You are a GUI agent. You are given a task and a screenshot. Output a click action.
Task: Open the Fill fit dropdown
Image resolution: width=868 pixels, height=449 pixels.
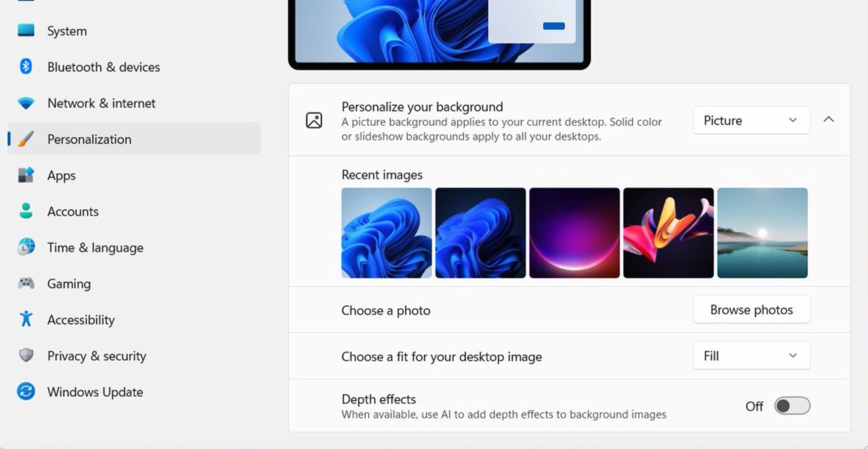[751, 355]
